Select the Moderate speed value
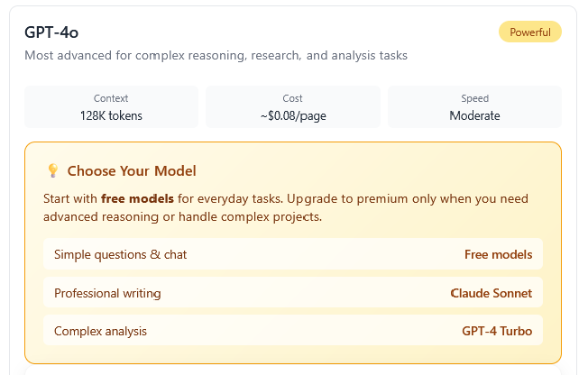Viewport: 588px width, 375px height. click(x=474, y=115)
